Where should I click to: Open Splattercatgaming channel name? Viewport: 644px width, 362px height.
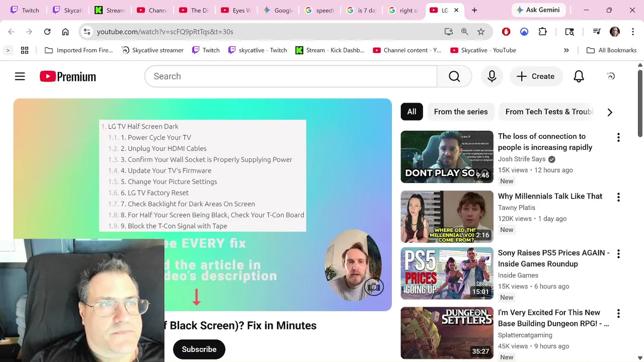click(x=525, y=335)
